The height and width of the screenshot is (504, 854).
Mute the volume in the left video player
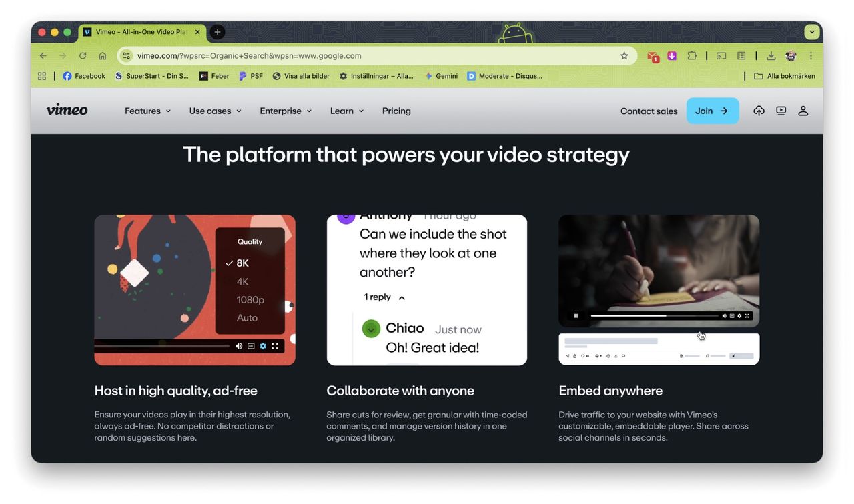pos(238,346)
